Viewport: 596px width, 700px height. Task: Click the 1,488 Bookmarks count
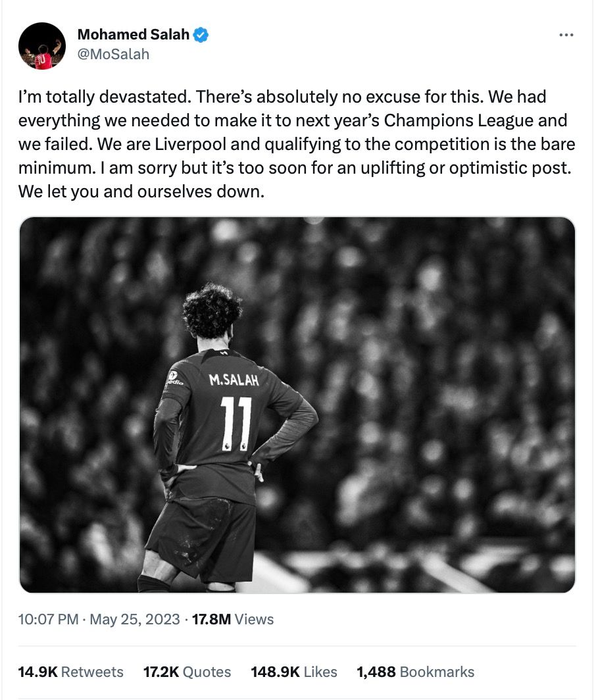point(415,672)
